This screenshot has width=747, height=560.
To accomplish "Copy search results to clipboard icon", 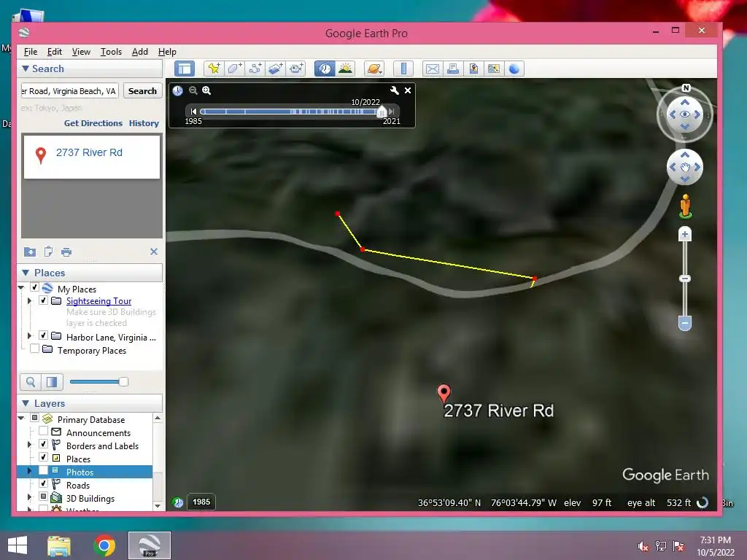I will tap(48, 252).
